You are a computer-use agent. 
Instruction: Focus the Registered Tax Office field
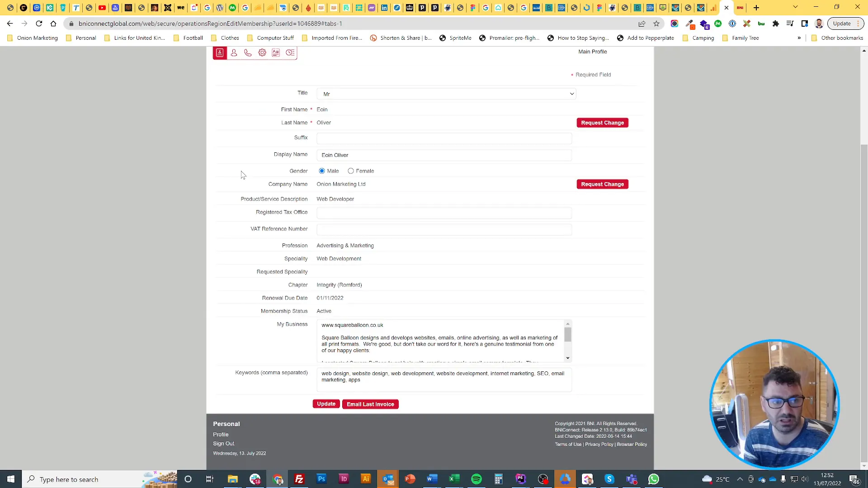[x=444, y=212]
